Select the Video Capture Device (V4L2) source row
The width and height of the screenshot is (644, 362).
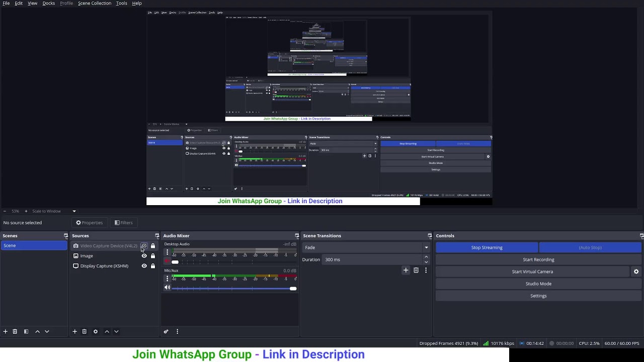(114, 246)
